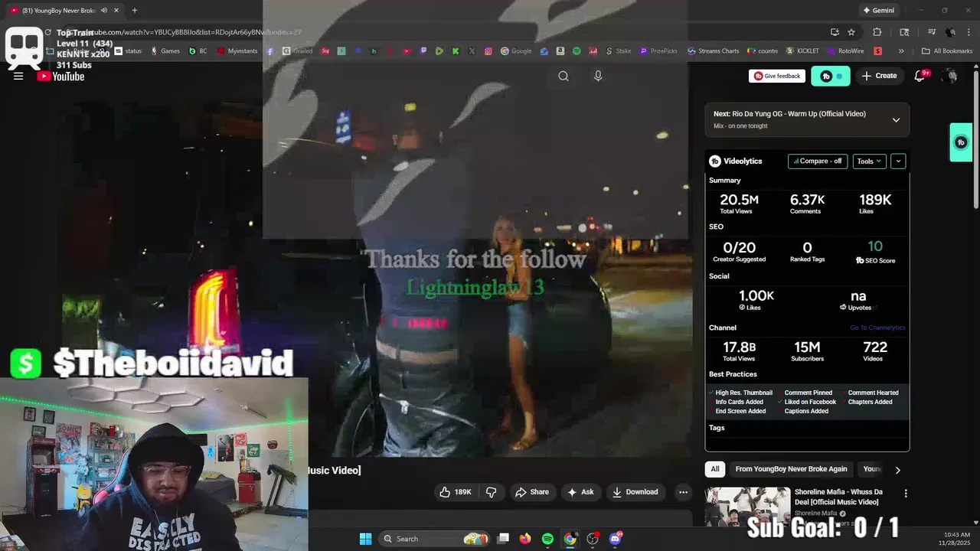Select the All filter chip
The height and width of the screenshot is (551, 980).
coord(715,469)
